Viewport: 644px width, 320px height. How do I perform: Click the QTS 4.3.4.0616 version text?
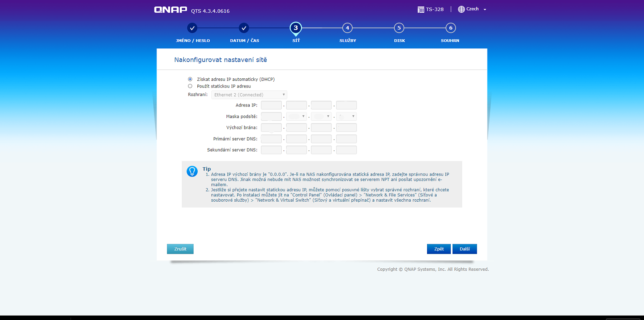click(210, 11)
